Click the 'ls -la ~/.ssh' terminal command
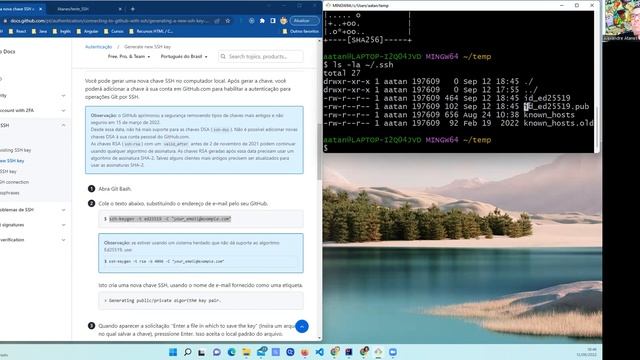The image size is (640, 360). 363,65
